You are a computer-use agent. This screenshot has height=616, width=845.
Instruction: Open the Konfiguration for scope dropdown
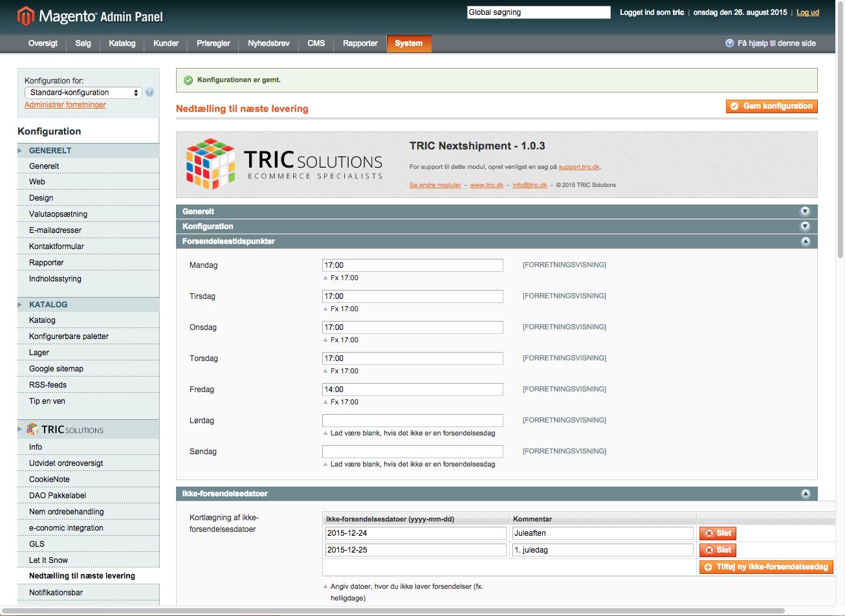click(x=83, y=93)
